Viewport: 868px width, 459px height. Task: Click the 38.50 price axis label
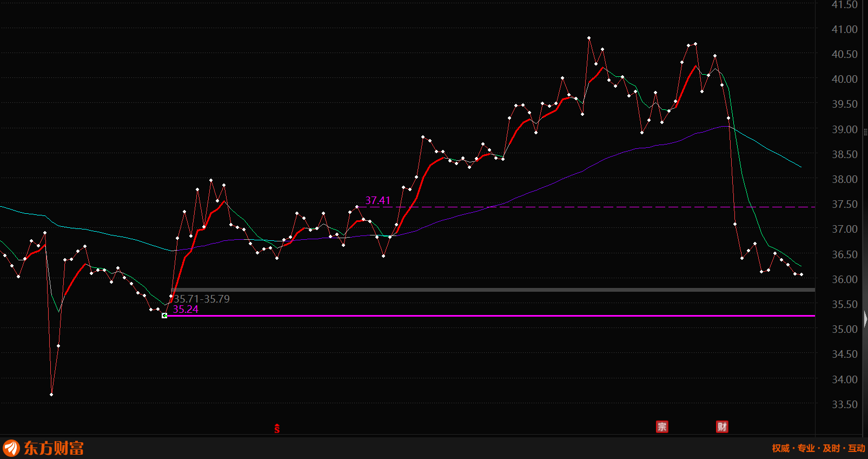click(844, 154)
